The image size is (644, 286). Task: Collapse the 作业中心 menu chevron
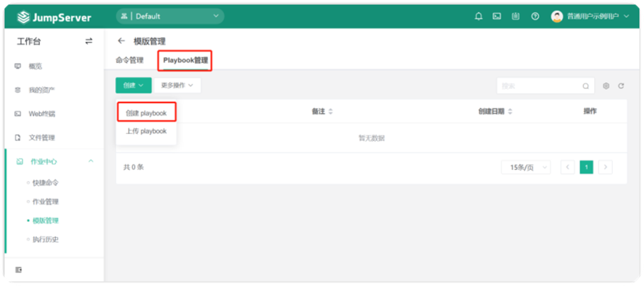click(91, 161)
